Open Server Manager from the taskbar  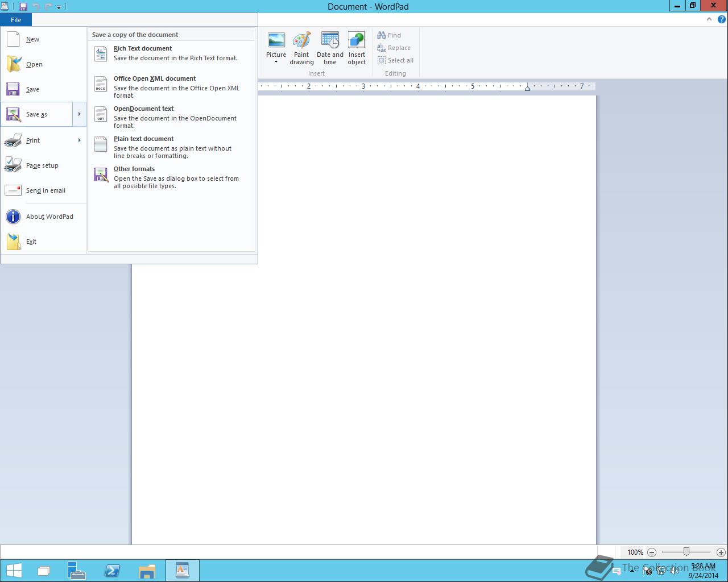click(x=76, y=571)
